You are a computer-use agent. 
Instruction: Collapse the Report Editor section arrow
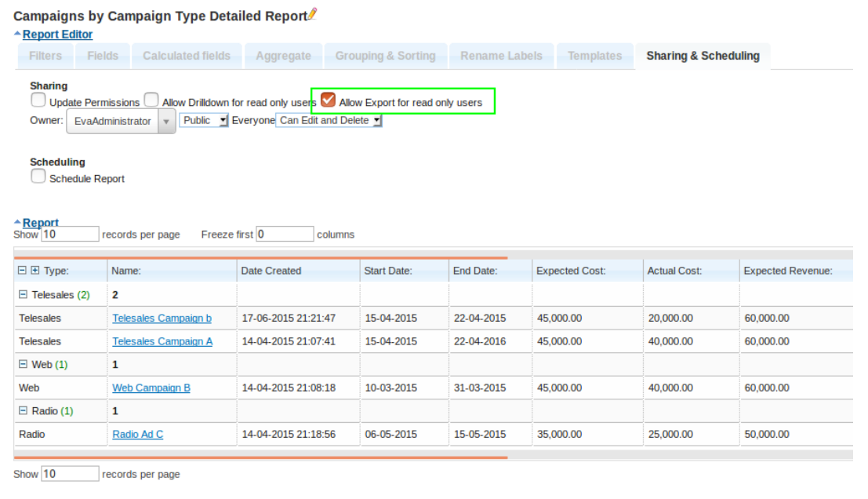[17, 34]
